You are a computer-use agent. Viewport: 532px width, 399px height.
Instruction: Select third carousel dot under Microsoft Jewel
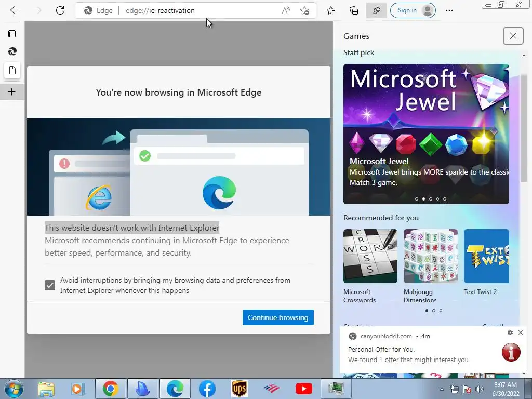tap(431, 199)
